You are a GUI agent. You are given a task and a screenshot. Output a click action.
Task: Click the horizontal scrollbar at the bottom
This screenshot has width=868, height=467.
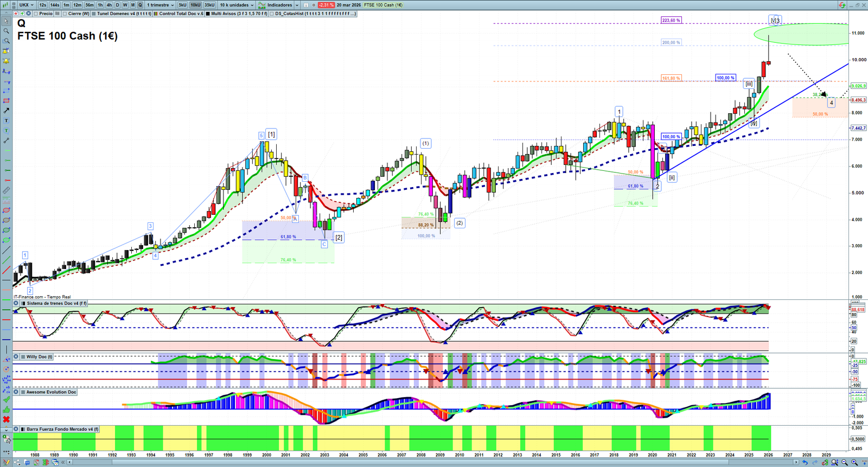pos(433,463)
